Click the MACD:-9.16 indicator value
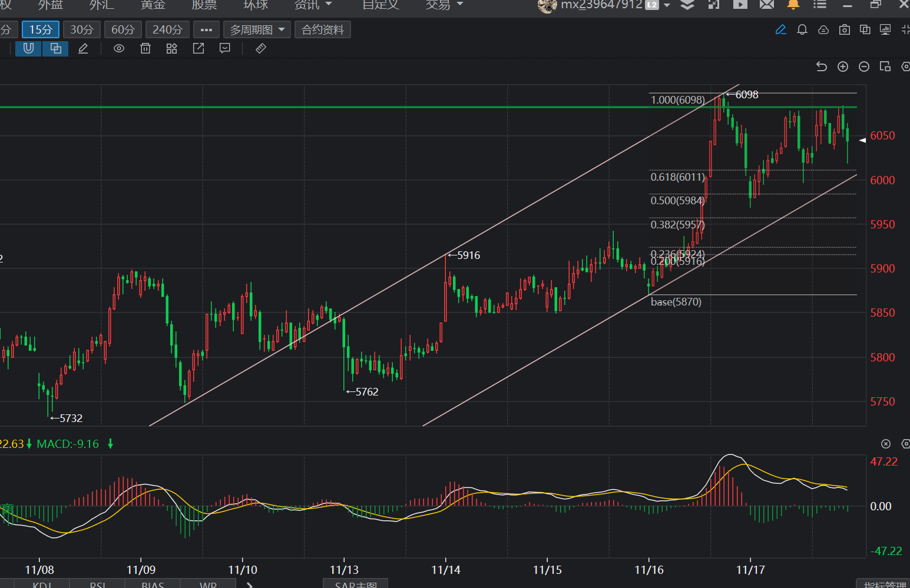The height and width of the screenshot is (588, 910). click(68, 444)
